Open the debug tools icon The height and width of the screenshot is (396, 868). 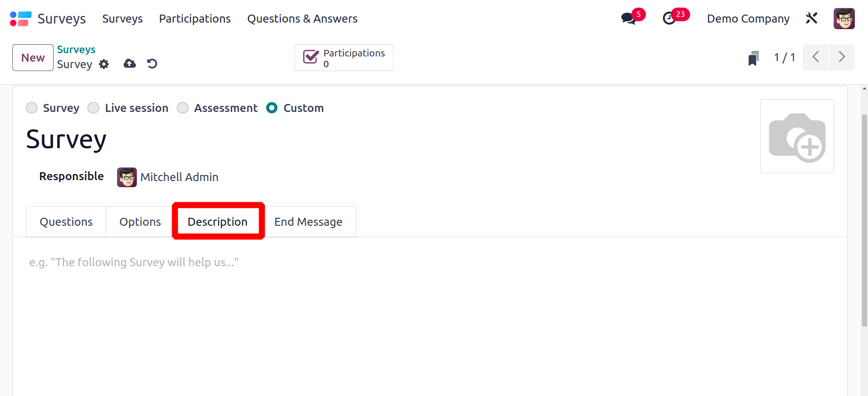coord(812,18)
